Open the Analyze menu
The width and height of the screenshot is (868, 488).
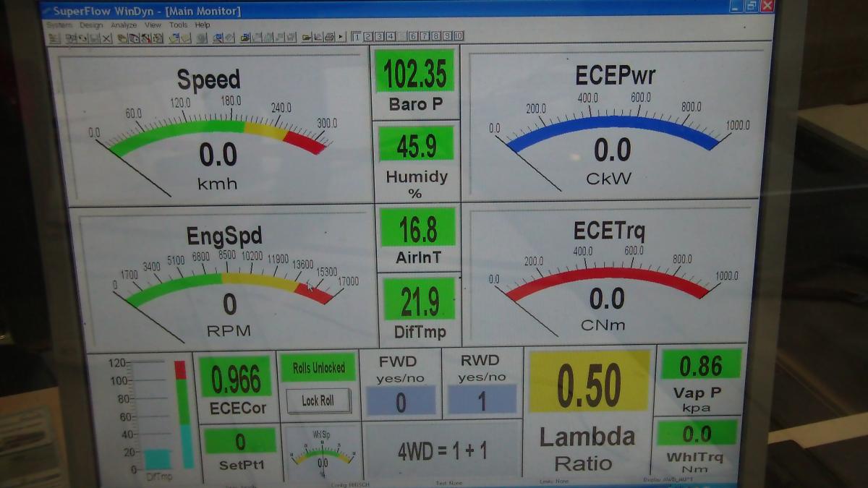click(x=124, y=25)
